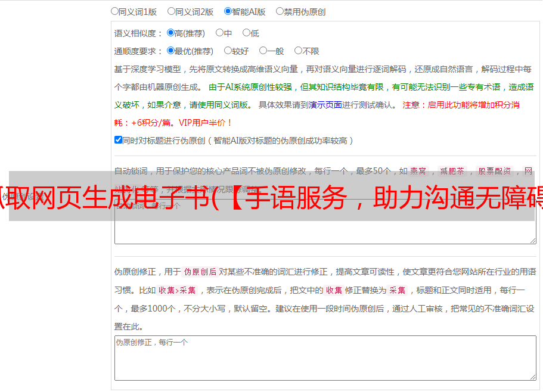Set 语义相似度 to 中
Image resolution: width=543 pixels, height=392 pixels.
pyautogui.click(x=219, y=33)
